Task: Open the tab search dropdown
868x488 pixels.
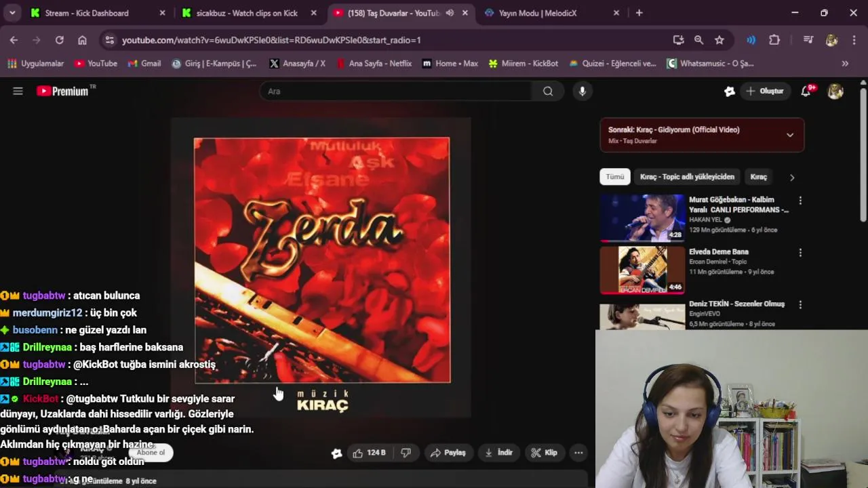Action: pos(12,13)
